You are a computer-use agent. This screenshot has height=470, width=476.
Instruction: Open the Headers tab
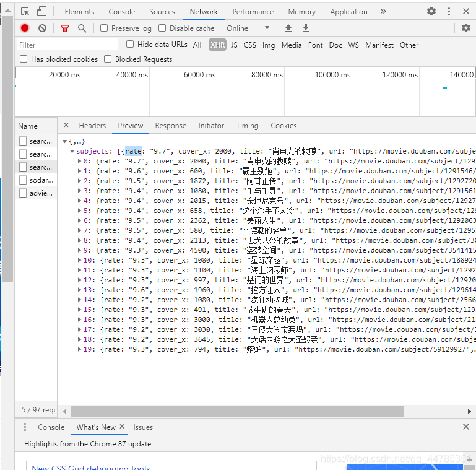click(92, 125)
